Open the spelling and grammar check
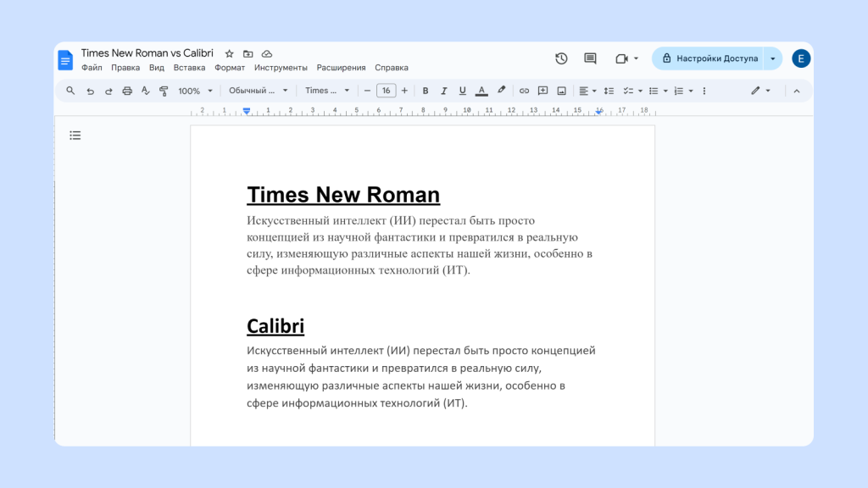The image size is (868, 488). pos(145,90)
